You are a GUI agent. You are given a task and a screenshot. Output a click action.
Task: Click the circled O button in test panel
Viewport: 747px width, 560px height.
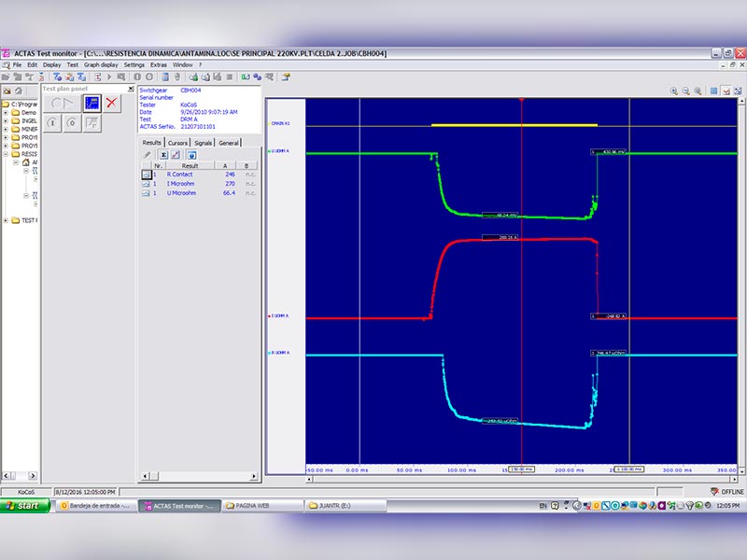(x=71, y=122)
